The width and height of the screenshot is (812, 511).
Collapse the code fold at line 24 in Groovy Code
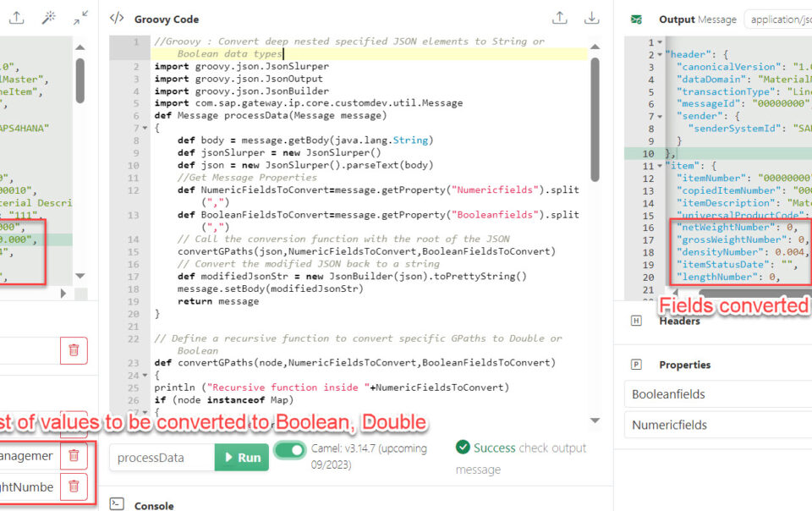(145, 375)
